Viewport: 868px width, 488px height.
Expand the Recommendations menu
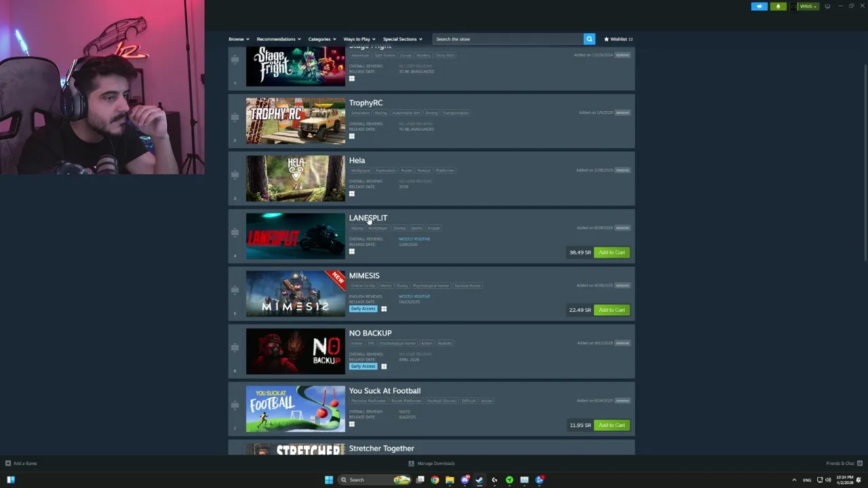278,39
